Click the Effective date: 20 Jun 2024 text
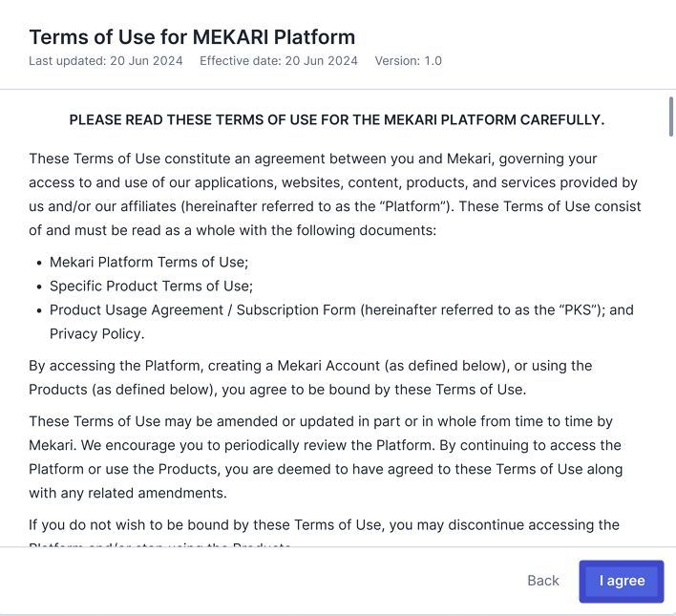Image resolution: width=676 pixels, height=616 pixels. click(x=279, y=61)
